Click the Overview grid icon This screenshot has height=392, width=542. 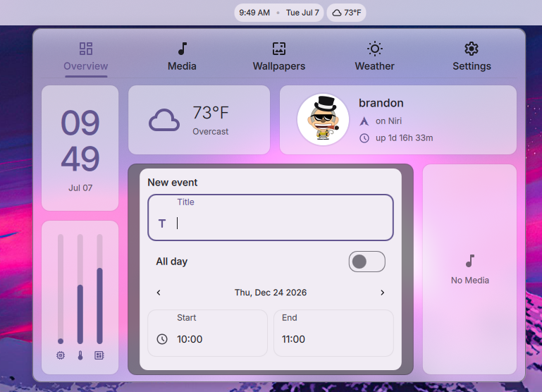pyautogui.click(x=86, y=49)
